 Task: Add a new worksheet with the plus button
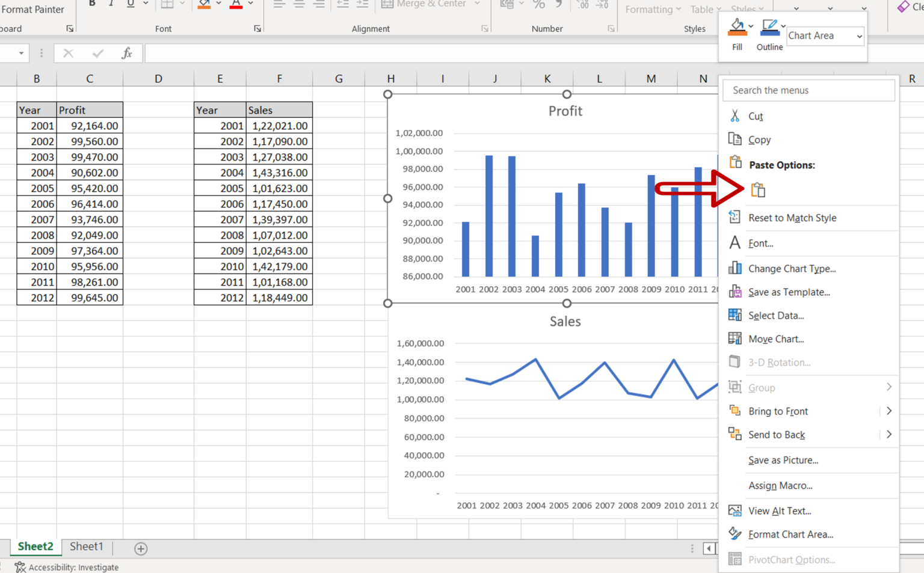coord(140,548)
